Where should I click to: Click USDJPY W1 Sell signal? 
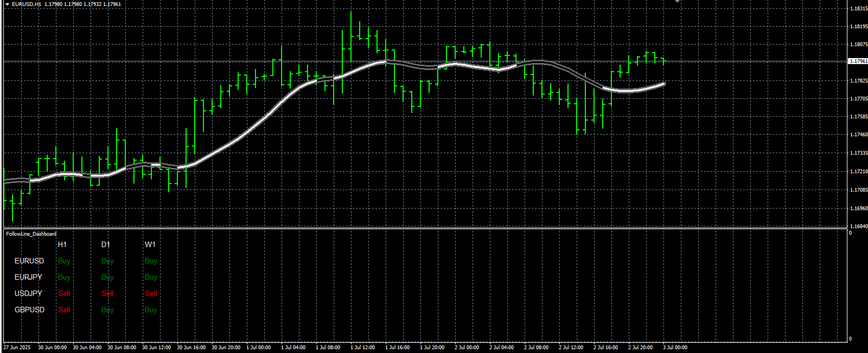pyautogui.click(x=151, y=293)
